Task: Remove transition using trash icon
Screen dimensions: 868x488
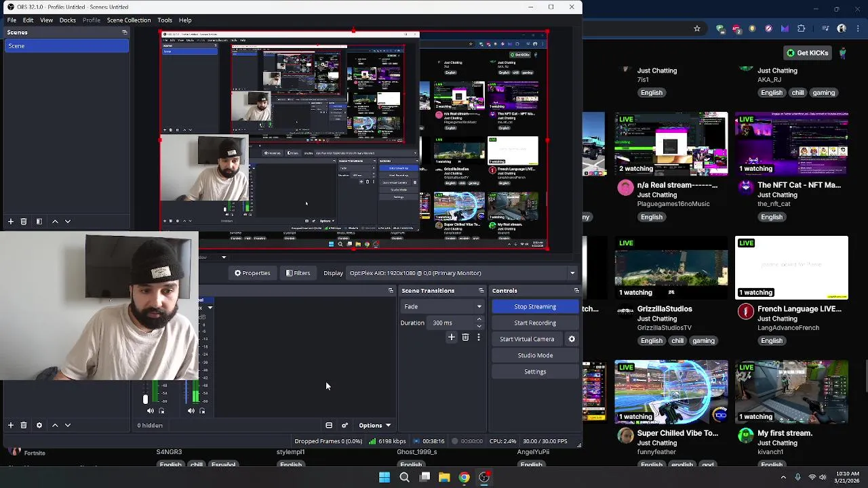Action: tap(465, 337)
